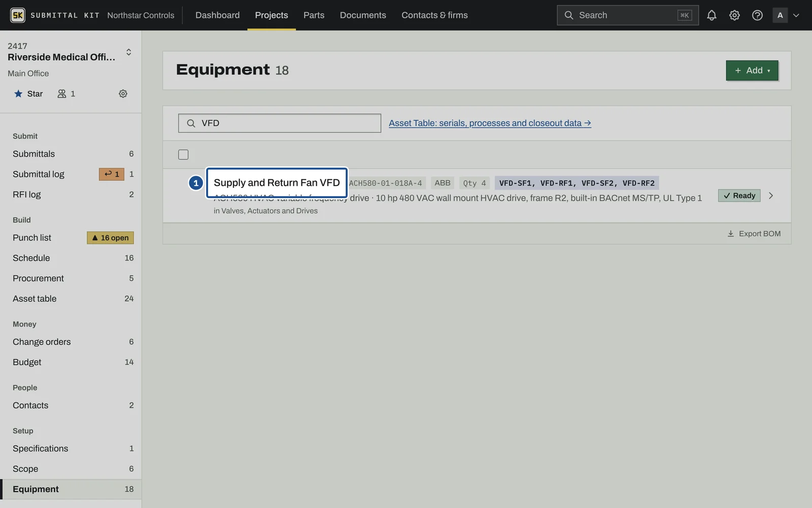Click the VFD-SF1 tag list chip

(577, 183)
